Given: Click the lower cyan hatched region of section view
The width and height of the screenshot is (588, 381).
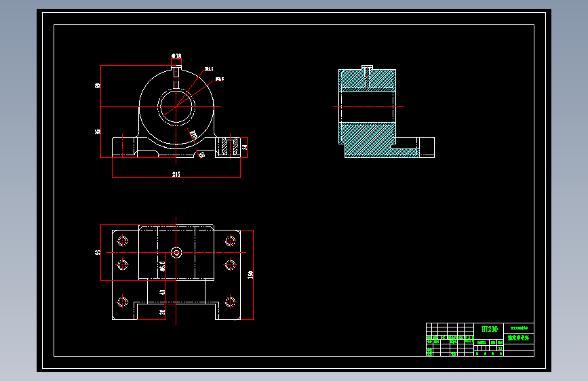Looking at the screenshot, I should point(370,140).
